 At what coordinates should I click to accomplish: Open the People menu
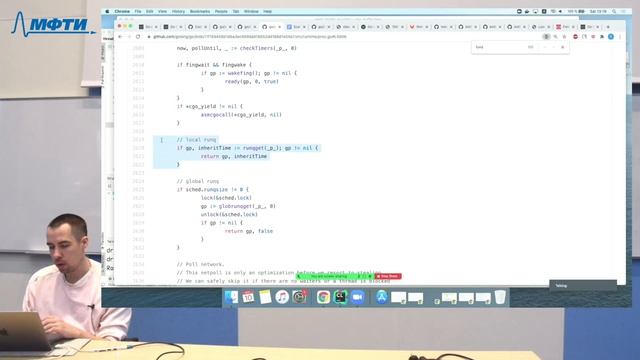point(221,11)
